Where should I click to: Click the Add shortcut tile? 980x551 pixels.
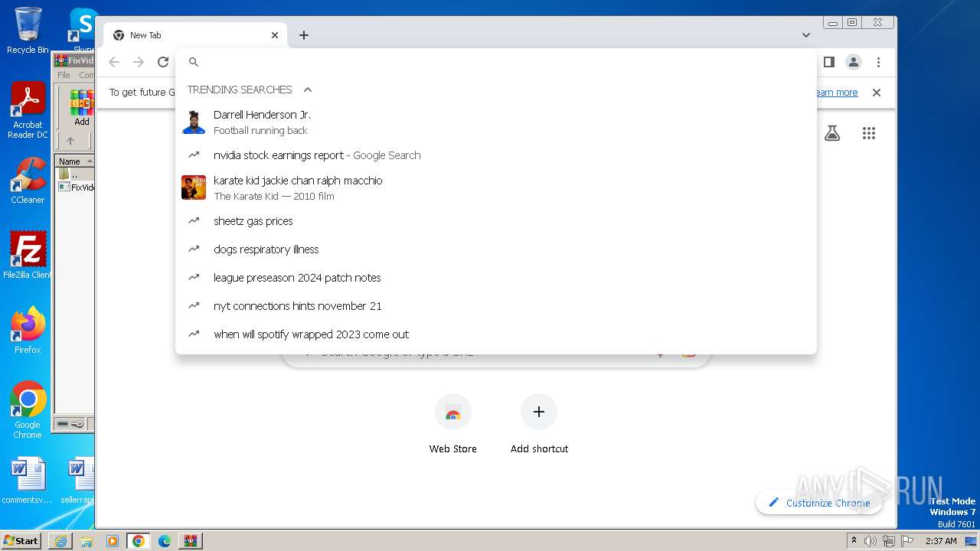[x=539, y=425]
